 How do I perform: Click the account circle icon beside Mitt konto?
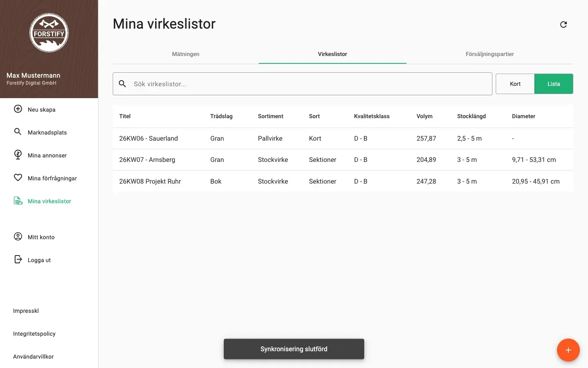click(x=18, y=236)
